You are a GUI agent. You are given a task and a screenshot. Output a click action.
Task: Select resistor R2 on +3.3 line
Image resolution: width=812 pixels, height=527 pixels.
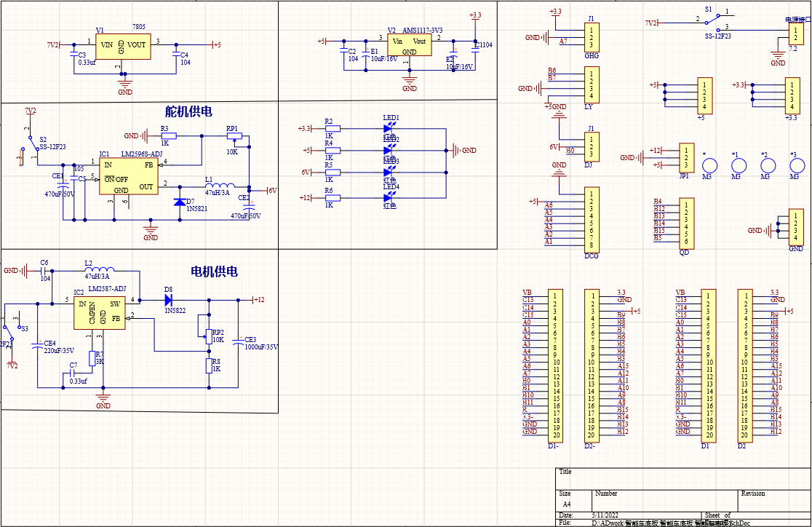(333, 129)
